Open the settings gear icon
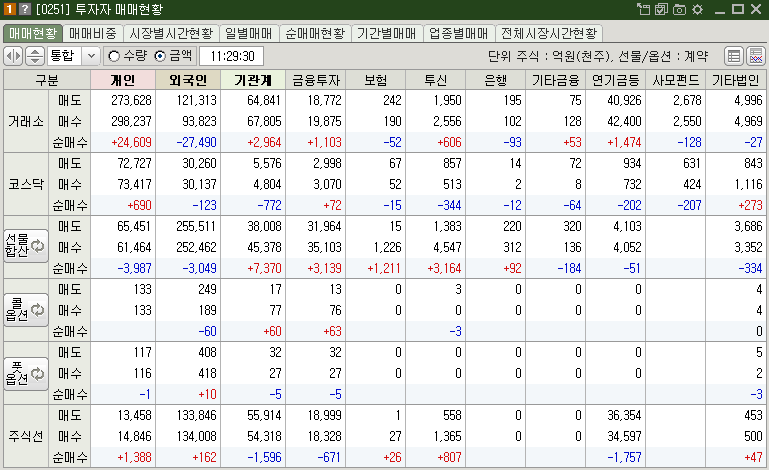This screenshot has height=470, width=769. coord(697,9)
